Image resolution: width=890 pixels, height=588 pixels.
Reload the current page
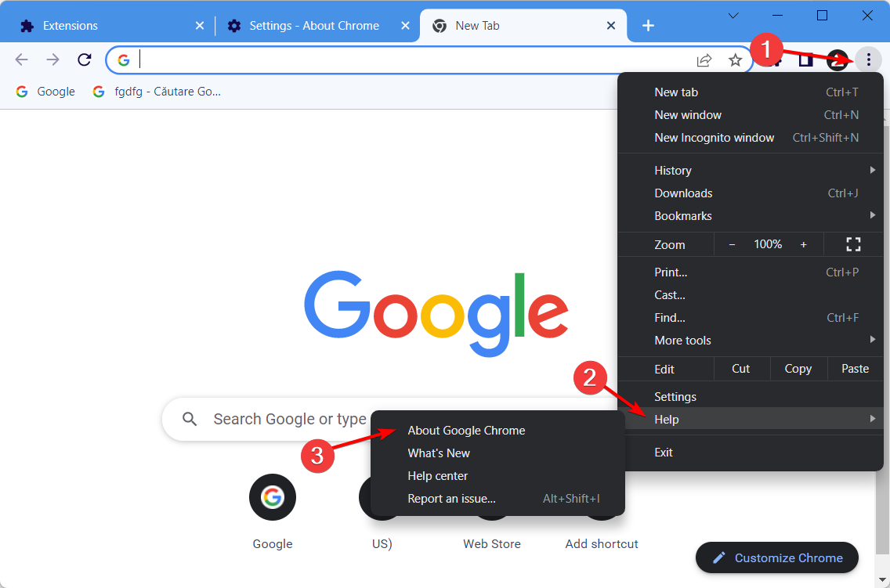click(x=85, y=60)
